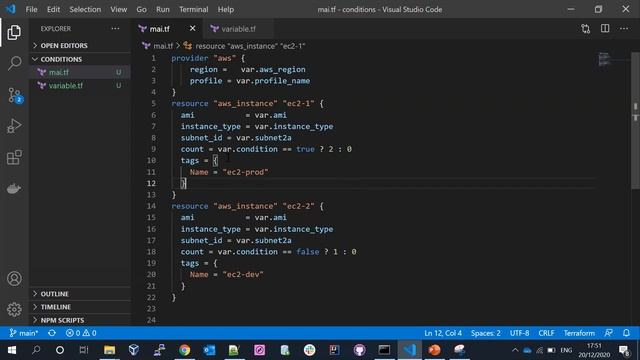Viewport: 640px width, 360px height.
Task: Expand the Outline section
Action: [80, 294]
